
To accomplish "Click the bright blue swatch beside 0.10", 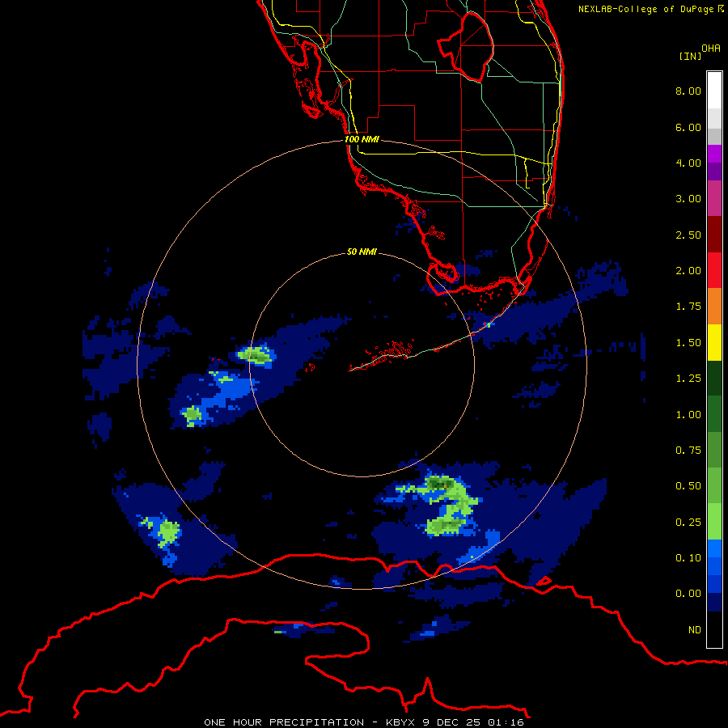I will 714,548.
